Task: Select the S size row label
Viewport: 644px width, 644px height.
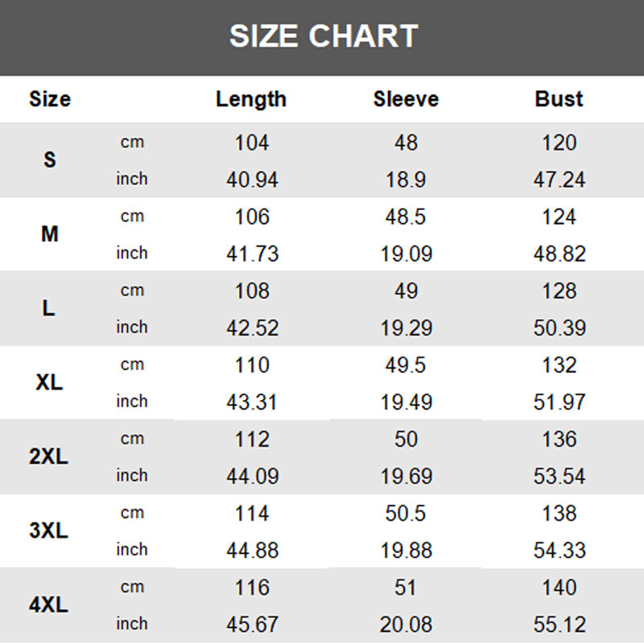Action: 50,159
